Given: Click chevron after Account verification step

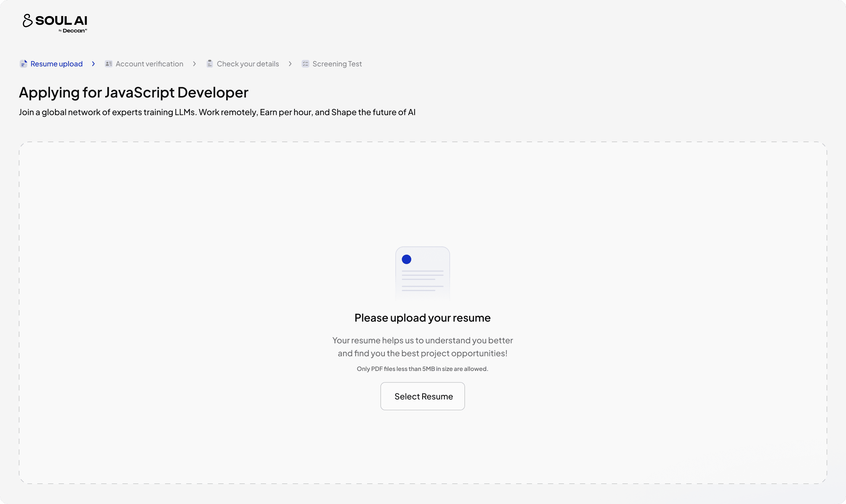Looking at the screenshot, I should tap(194, 64).
